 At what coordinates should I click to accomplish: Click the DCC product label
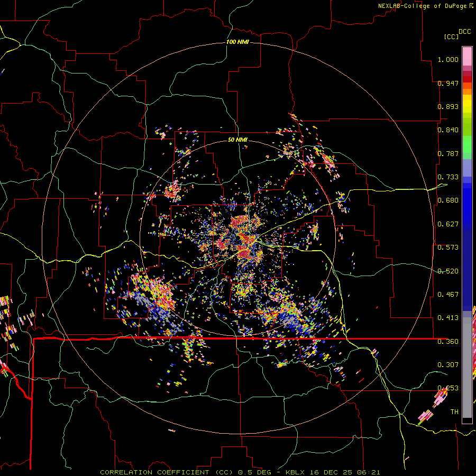pyautogui.click(x=464, y=32)
